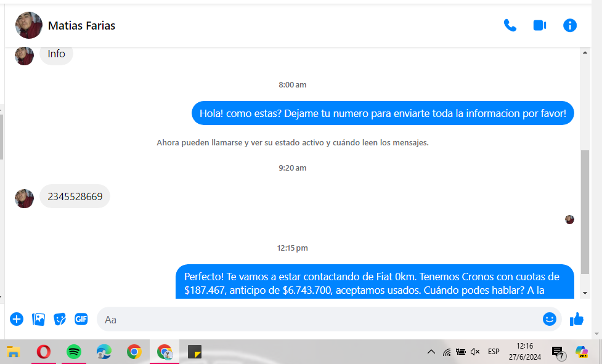Expand hidden system tray icons chevron
The width and height of the screenshot is (602, 364).
pyautogui.click(x=431, y=352)
